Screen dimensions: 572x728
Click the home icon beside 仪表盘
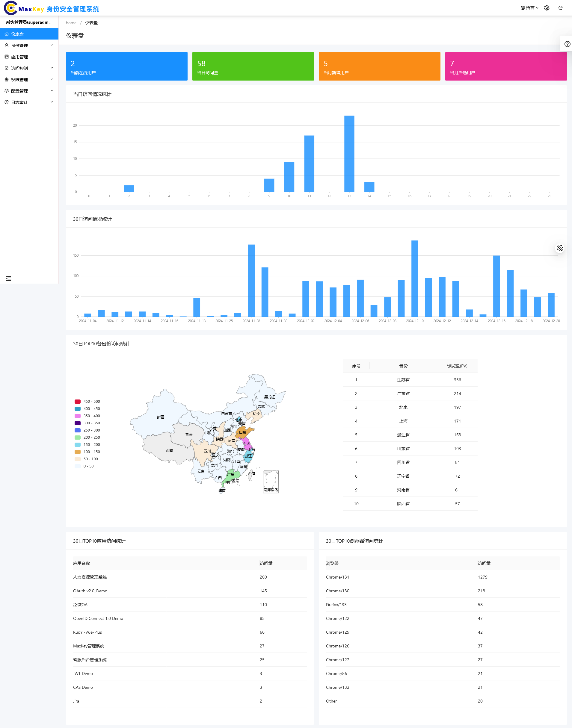click(7, 34)
